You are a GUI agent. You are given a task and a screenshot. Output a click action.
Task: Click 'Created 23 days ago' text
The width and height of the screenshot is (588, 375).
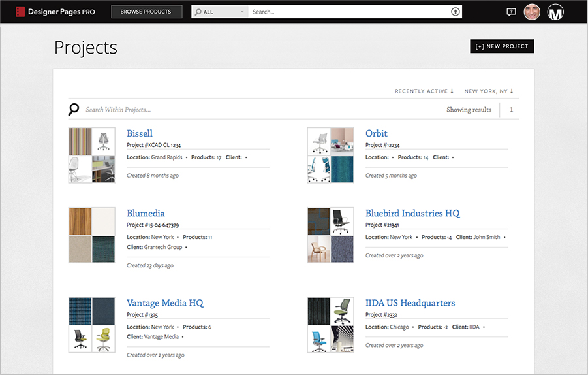150,265
